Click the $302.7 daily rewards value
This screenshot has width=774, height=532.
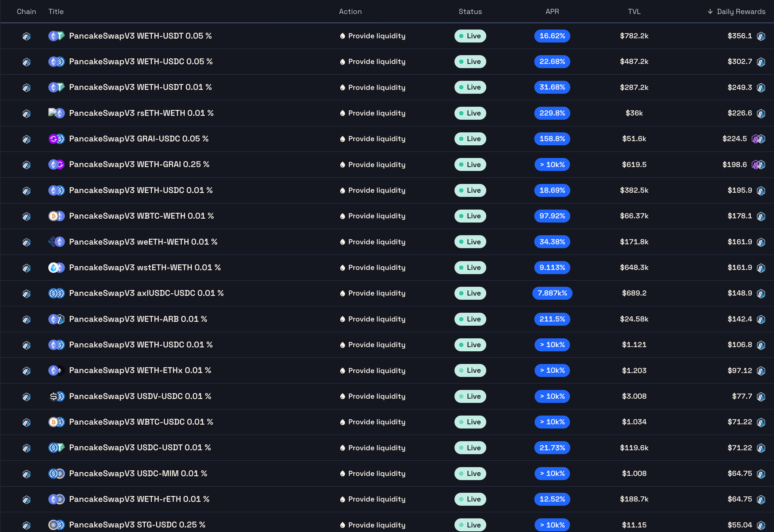[740, 61]
